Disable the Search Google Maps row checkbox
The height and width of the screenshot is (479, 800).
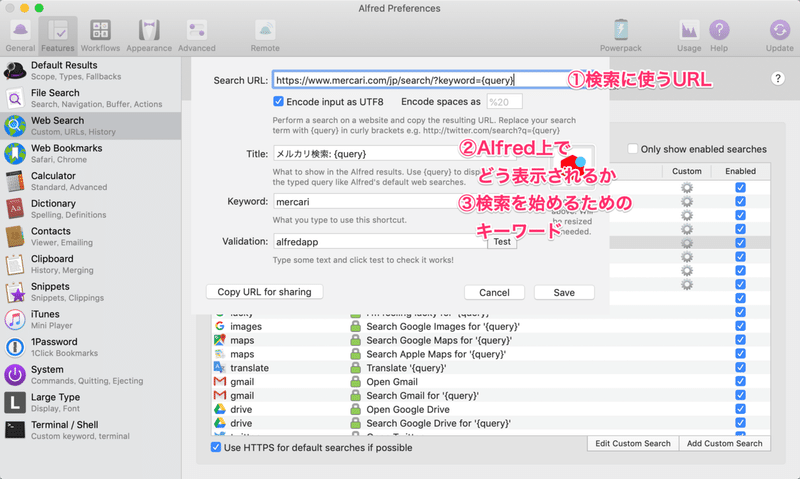pos(740,340)
